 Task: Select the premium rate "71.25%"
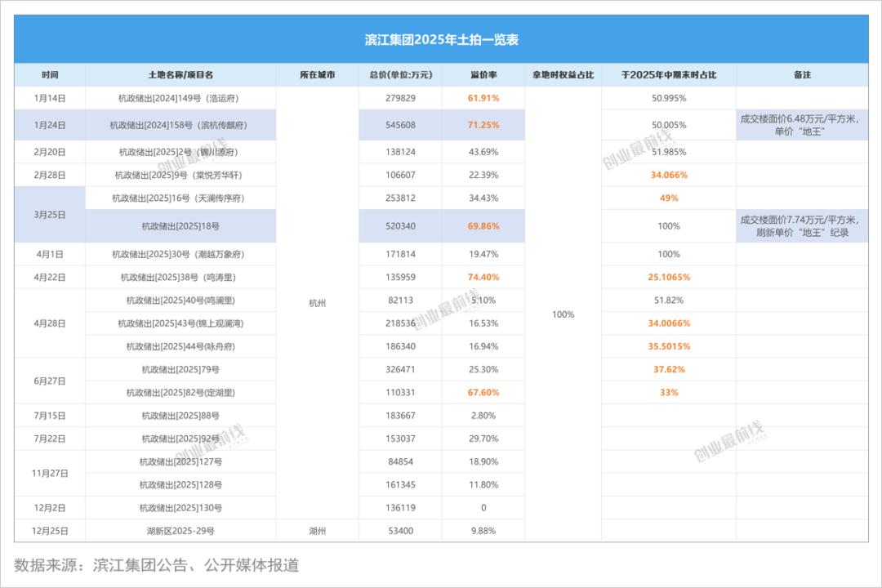pos(483,125)
